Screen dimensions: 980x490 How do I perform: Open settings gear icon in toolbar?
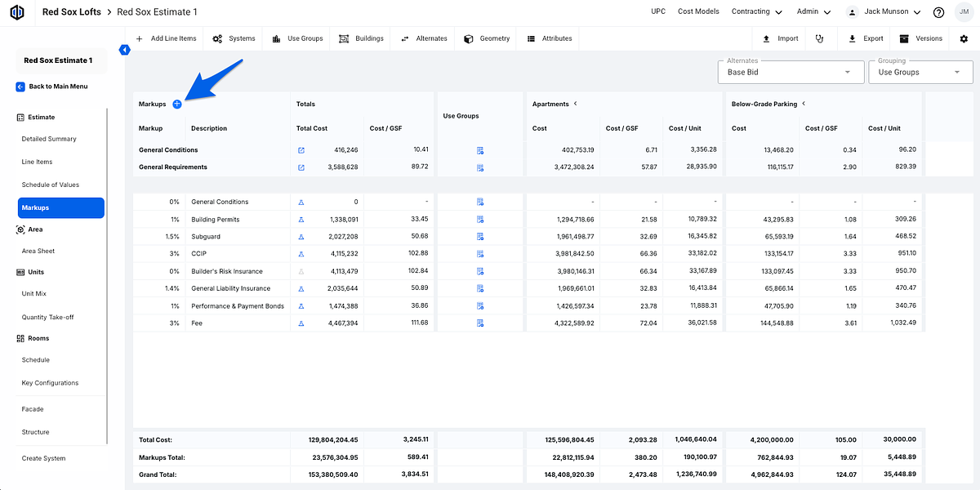pos(964,38)
